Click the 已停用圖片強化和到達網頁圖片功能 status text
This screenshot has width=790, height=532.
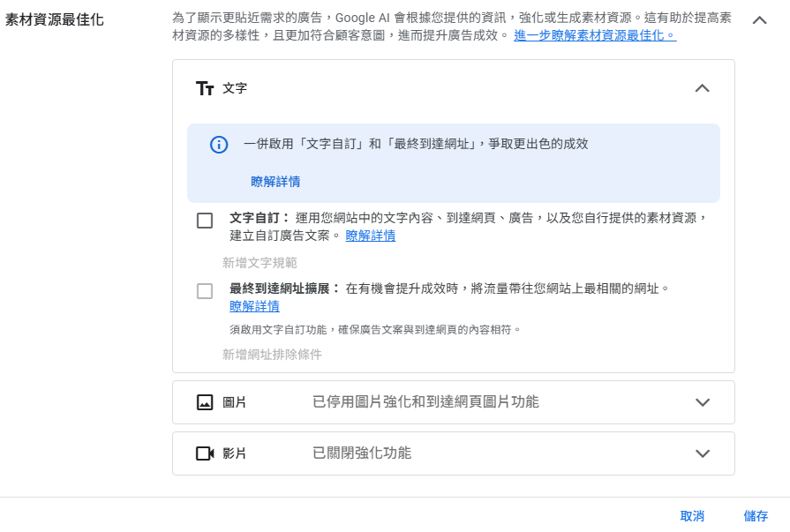425,402
